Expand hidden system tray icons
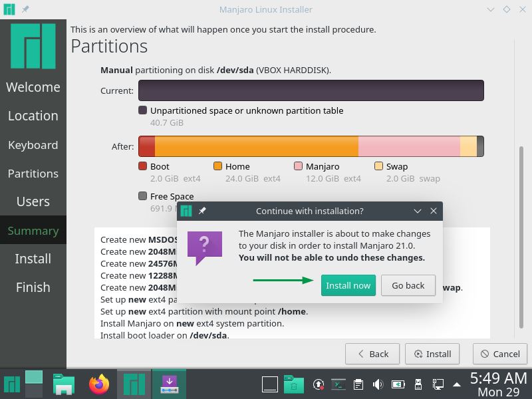The height and width of the screenshot is (399, 532). [x=456, y=384]
